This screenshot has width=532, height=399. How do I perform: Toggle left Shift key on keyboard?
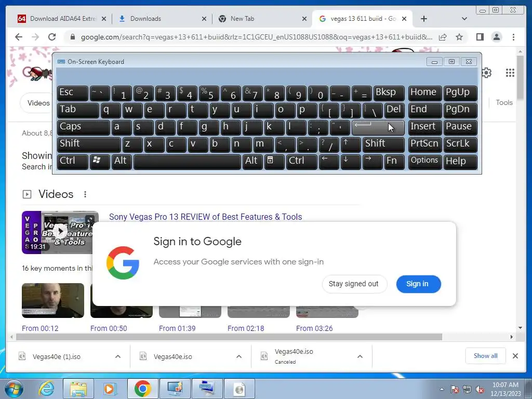tap(88, 144)
